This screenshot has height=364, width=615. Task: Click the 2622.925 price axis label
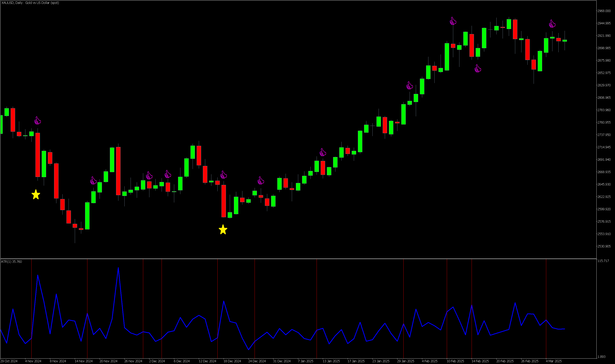pos(604,197)
